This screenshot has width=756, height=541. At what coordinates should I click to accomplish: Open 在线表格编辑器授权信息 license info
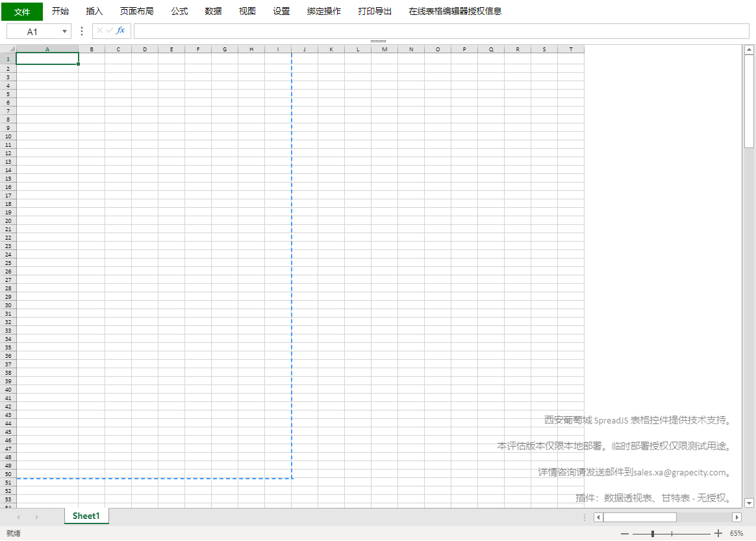coord(455,12)
